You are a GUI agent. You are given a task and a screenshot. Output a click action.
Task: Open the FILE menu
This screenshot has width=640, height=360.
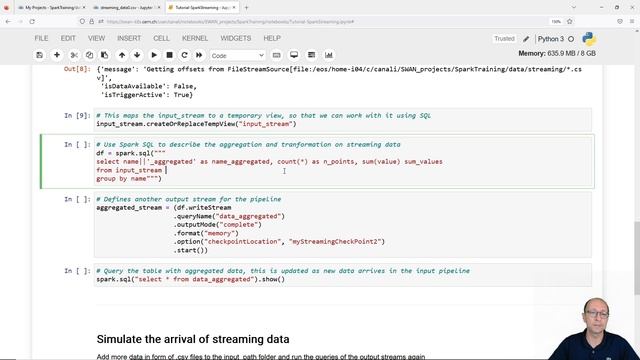coord(41,38)
